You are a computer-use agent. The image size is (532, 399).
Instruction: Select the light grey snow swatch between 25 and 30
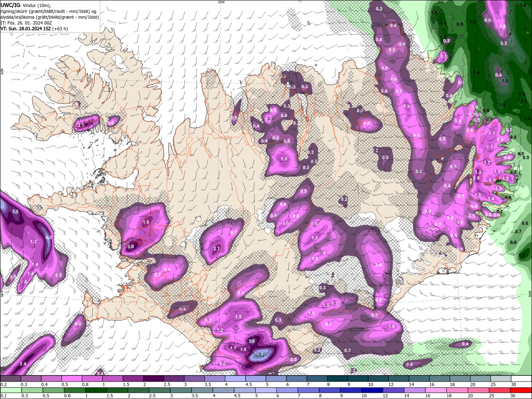(x=501, y=379)
